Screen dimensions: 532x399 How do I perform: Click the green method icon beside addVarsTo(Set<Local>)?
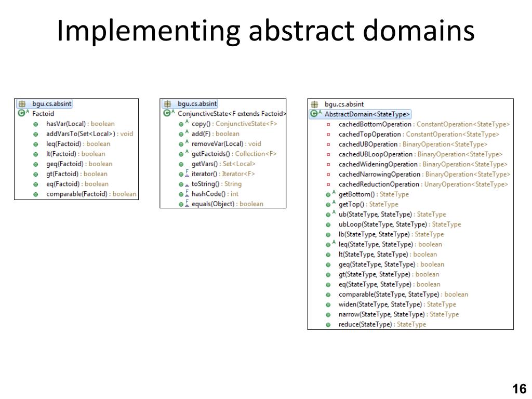tap(36, 134)
